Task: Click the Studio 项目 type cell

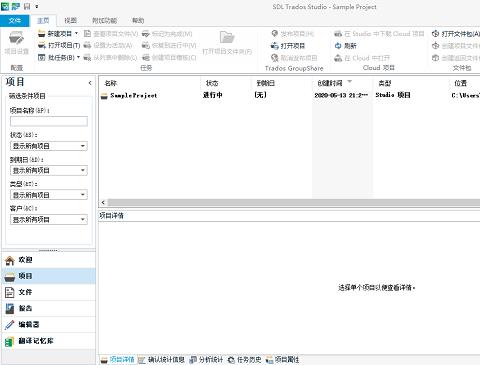Action: tap(393, 95)
